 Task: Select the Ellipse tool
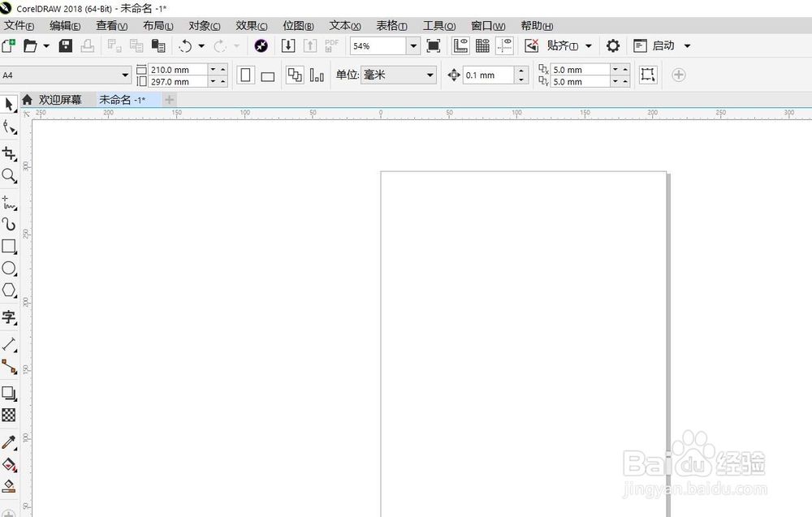9,268
